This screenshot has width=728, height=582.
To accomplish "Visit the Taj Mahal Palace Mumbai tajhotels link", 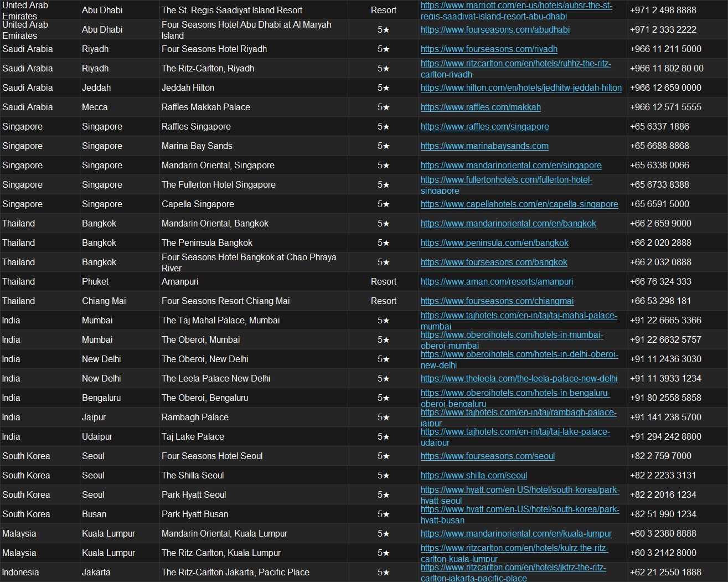I will 519,321.
